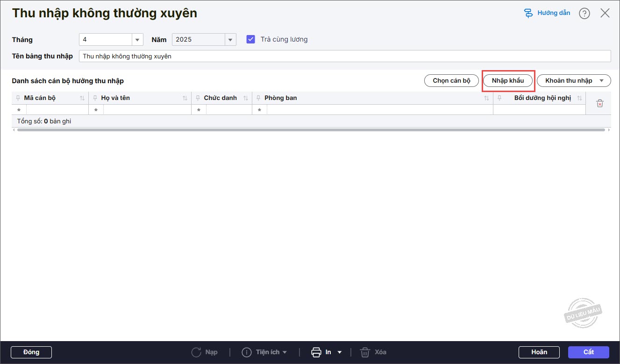This screenshot has width=620, height=364.
Task: Pin the Phòng ban column
Action: coord(258,98)
